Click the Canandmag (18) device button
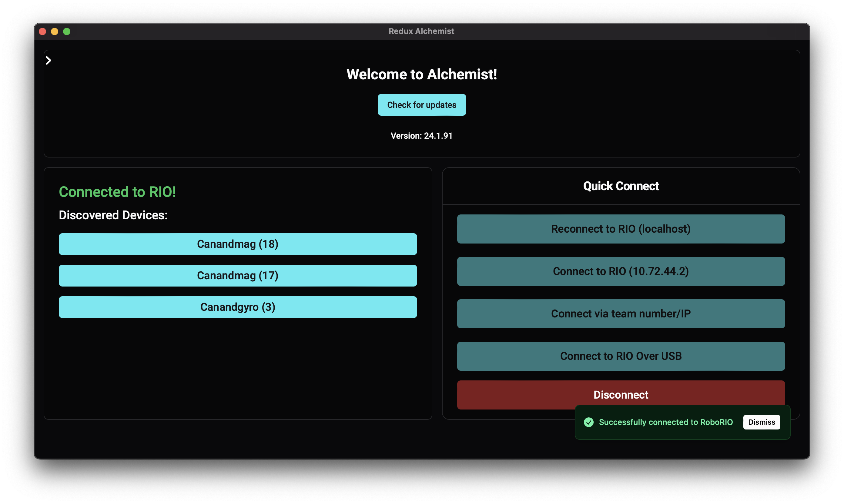The width and height of the screenshot is (844, 504). coord(238,244)
